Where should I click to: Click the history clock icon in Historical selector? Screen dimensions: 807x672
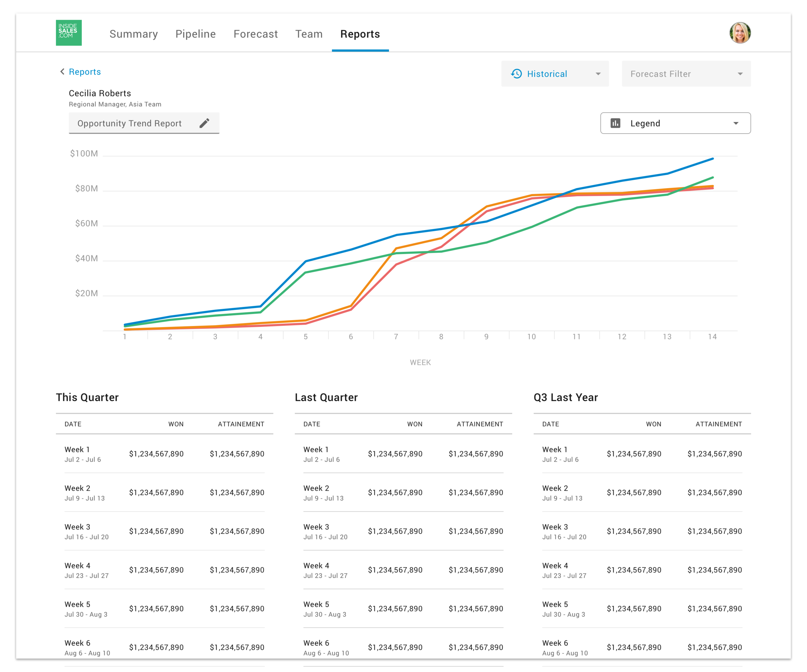click(516, 74)
